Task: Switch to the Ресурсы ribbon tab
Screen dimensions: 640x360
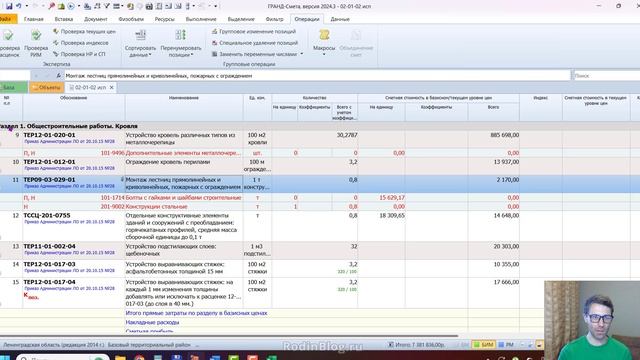Action: point(164,19)
